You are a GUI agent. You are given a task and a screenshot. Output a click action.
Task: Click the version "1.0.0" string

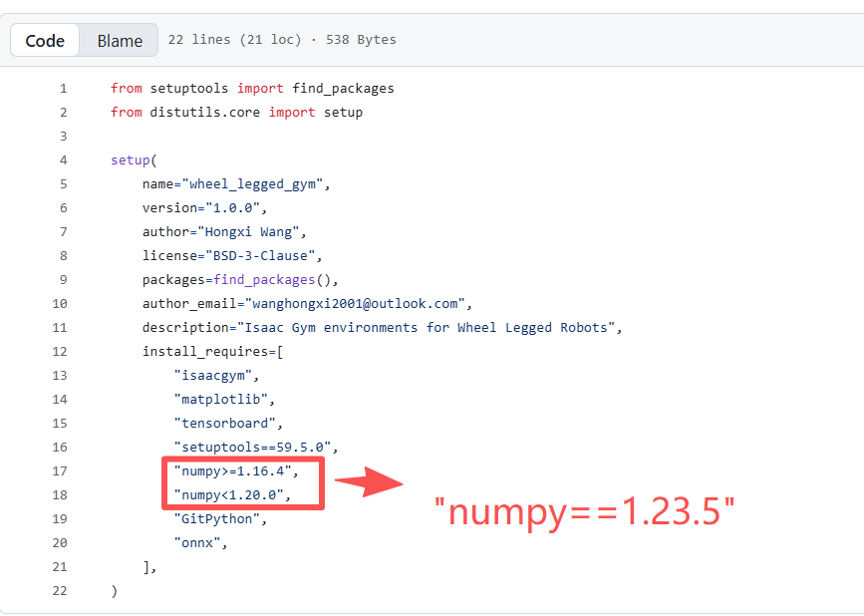(232, 208)
